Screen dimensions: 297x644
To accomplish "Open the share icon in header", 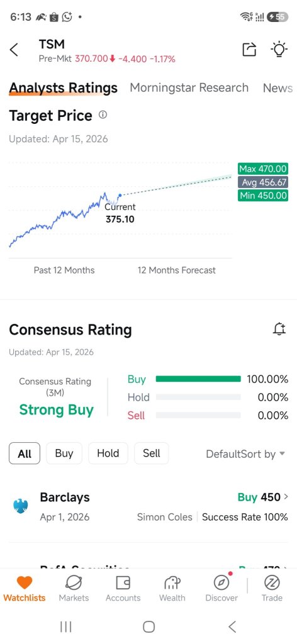I will (x=249, y=49).
